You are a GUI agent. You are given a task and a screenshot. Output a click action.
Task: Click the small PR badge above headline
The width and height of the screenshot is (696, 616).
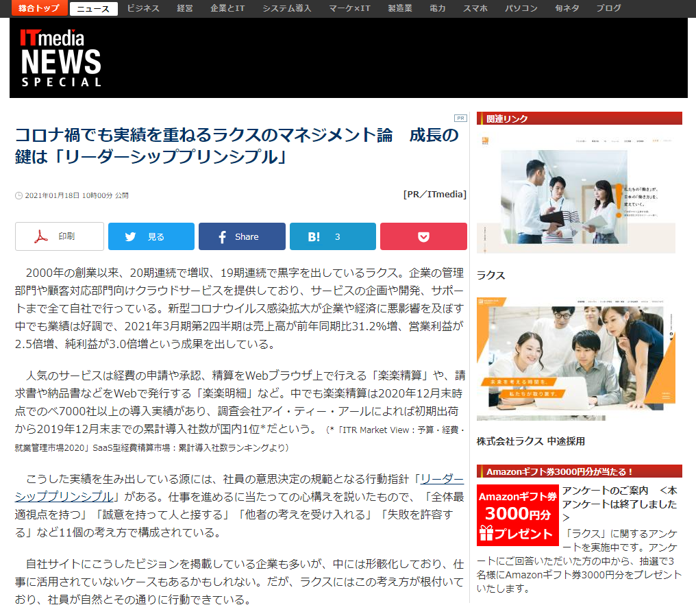460,118
